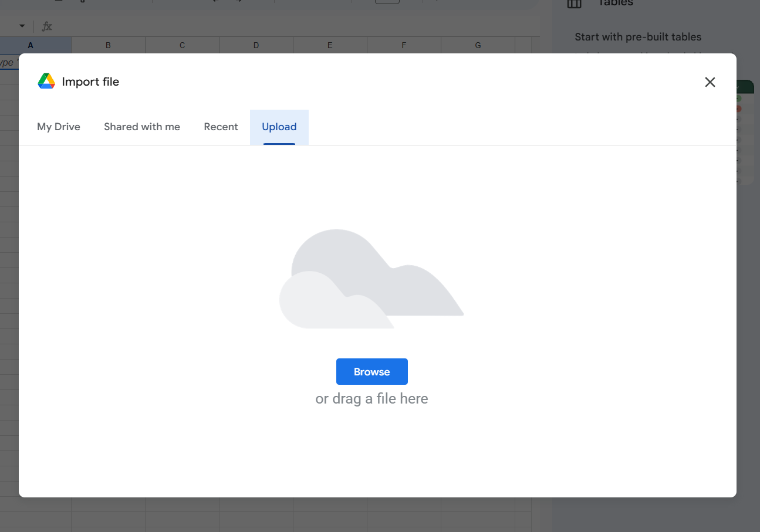760x532 pixels.
Task: Click the cloud upload illustration
Action: 371,279
